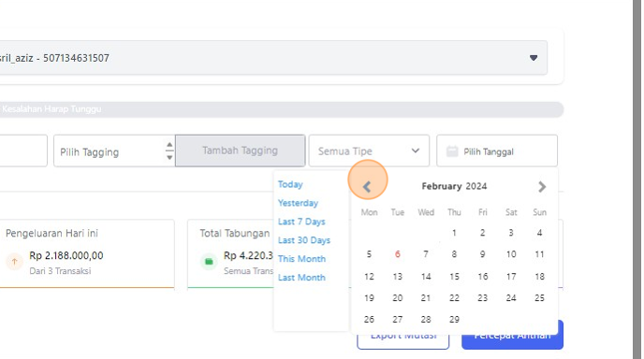Image resolution: width=644 pixels, height=359 pixels.
Task: Click the Tambah Tagging button
Action: pyautogui.click(x=241, y=151)
